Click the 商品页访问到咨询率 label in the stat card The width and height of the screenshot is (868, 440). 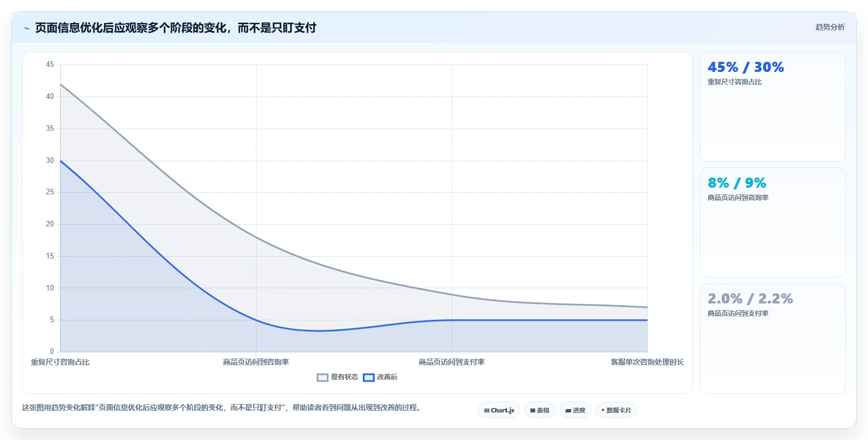point(738,198)
